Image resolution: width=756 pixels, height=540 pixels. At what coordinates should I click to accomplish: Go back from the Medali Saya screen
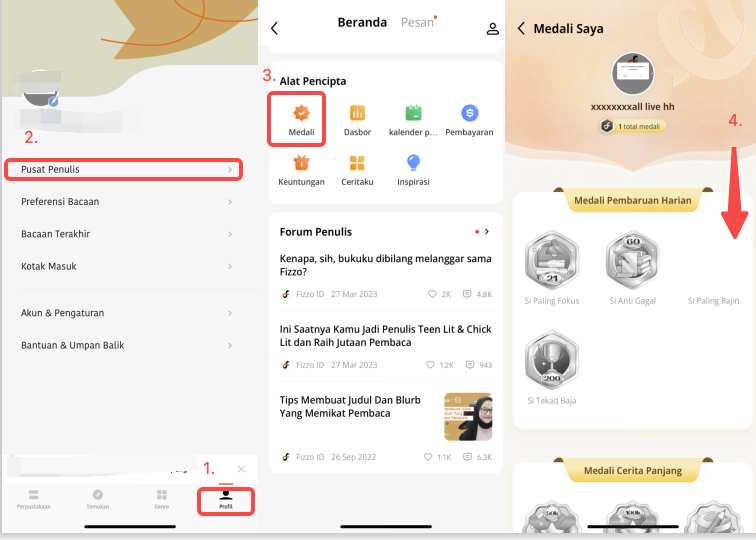[521, 28]
